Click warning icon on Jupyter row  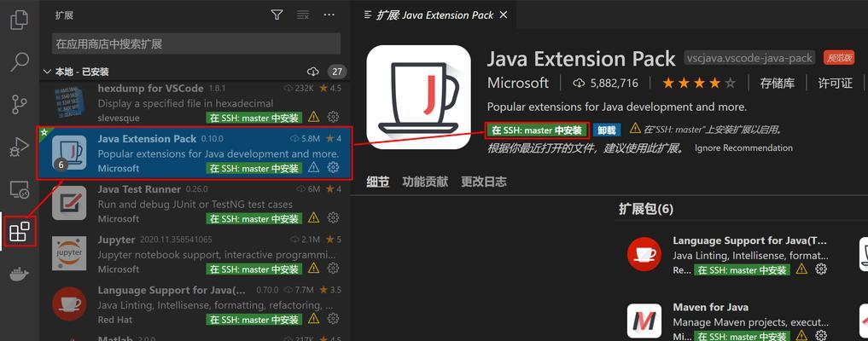pos(314,268)
